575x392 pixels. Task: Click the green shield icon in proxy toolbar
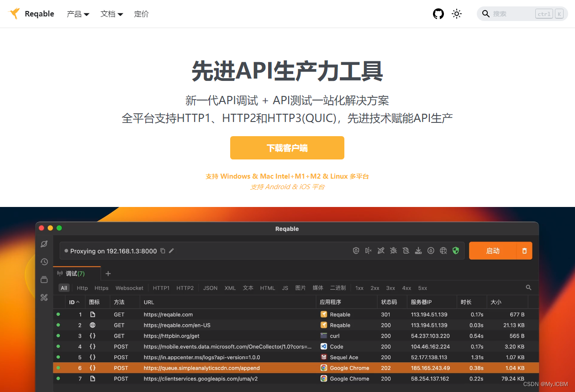[455, 250]
